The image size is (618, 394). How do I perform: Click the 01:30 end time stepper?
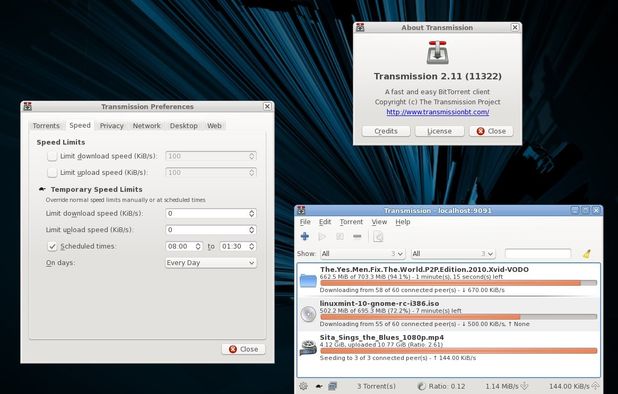tap(251, 246)
